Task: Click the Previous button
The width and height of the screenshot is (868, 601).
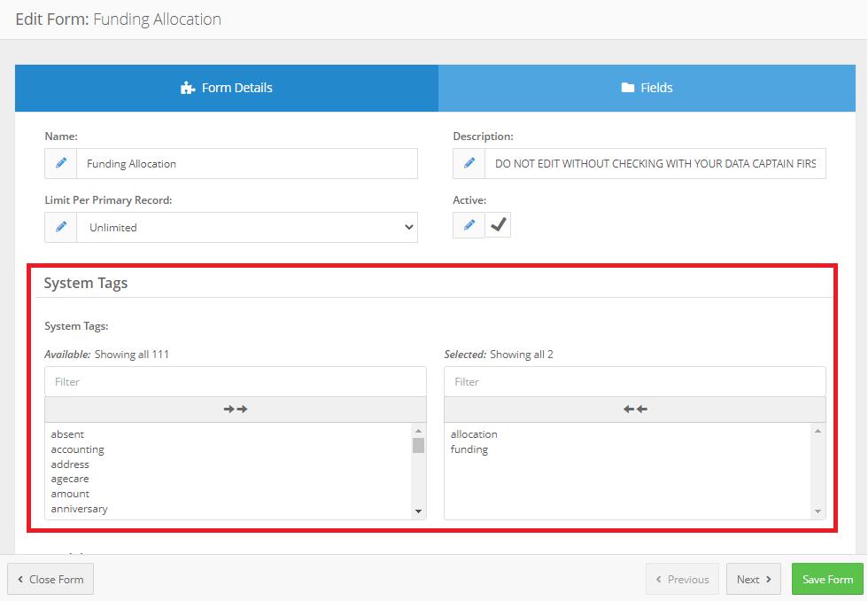Action: pos(682,580)
